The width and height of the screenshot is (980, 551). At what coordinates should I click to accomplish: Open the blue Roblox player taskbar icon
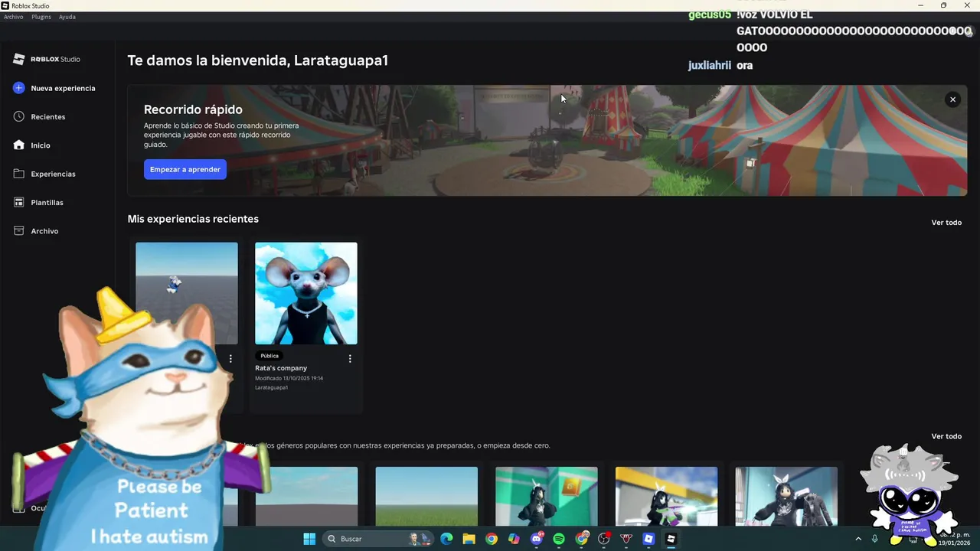tap(648, 539)
